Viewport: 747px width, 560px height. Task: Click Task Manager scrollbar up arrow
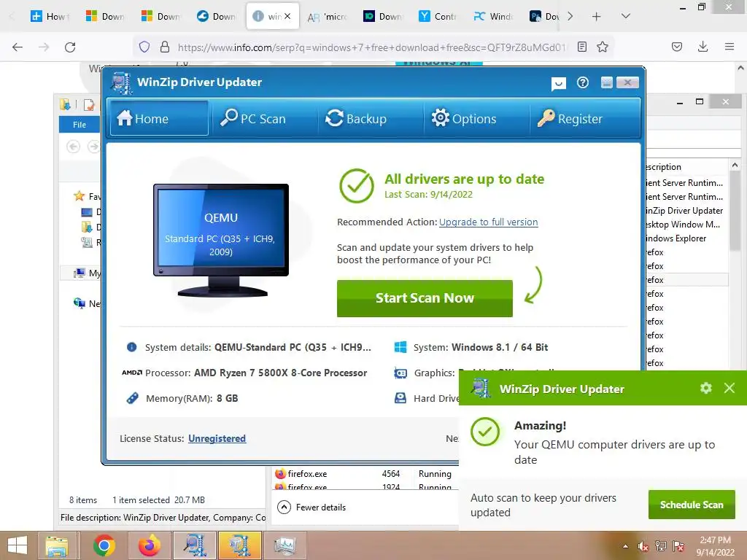tap(735, 166)
